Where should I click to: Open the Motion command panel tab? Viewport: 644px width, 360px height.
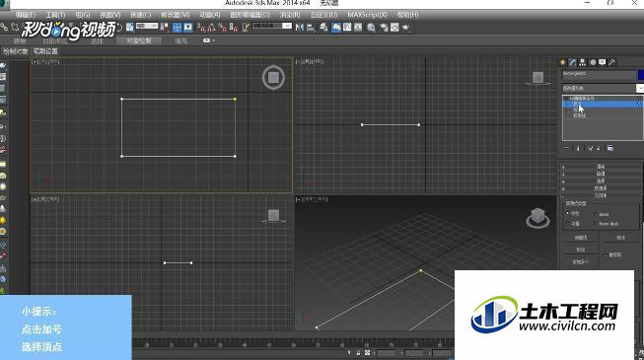coord(593,62)
